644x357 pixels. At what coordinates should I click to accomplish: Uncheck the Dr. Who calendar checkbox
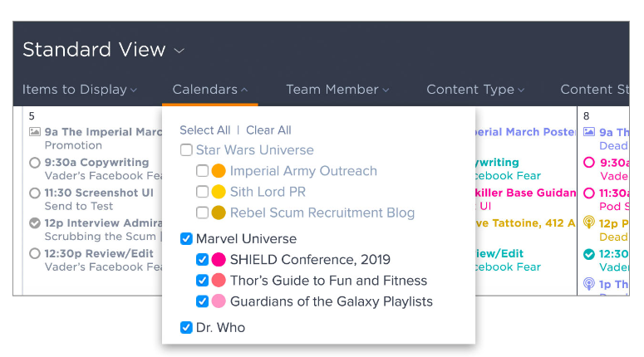coord(186,327)
